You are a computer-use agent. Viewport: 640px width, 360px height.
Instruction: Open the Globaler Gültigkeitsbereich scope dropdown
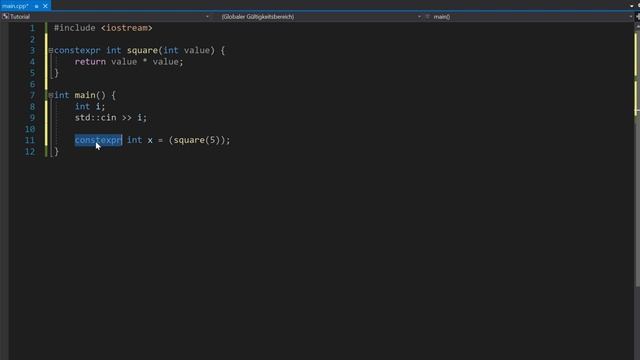pyautogui.click(x=320, y=17)
